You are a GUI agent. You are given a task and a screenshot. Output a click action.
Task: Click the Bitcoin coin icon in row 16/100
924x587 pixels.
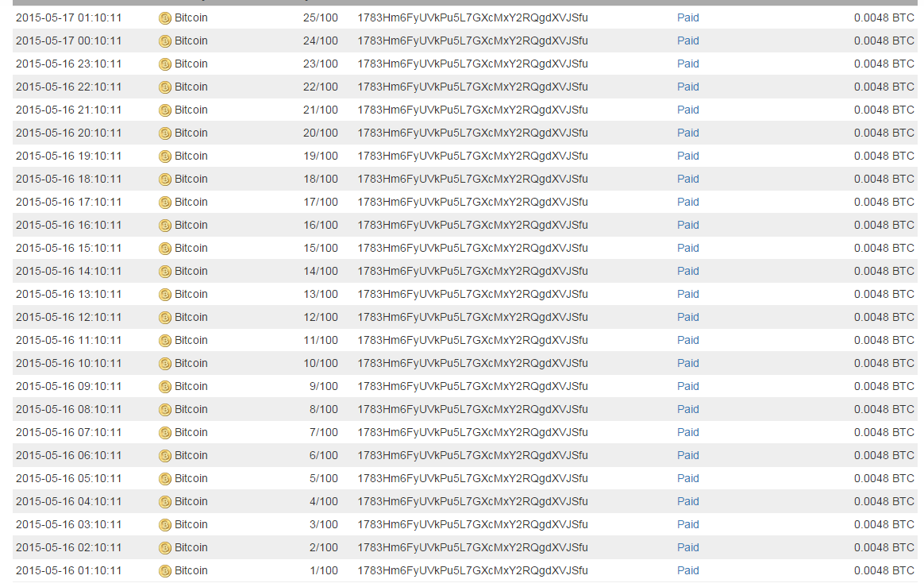[165, 226]
